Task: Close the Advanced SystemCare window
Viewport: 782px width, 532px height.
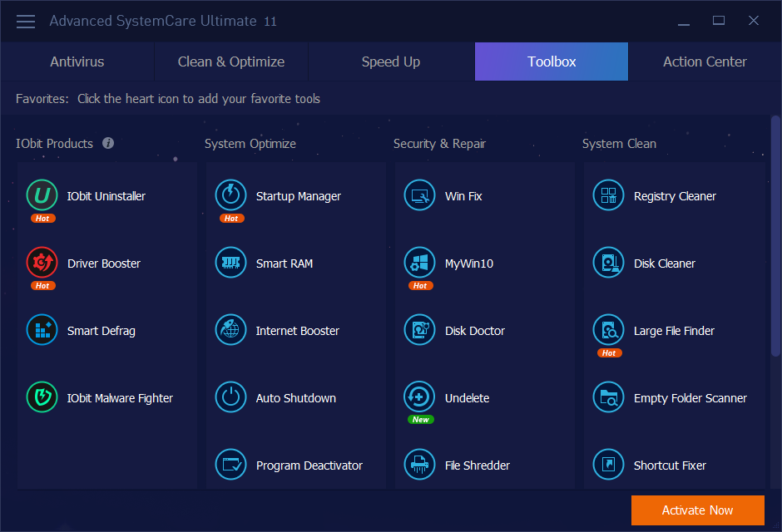Action: [x=754, y=21]
